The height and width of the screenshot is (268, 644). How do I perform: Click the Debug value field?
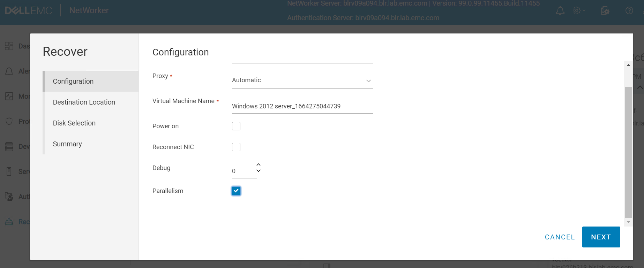(244, 171)
